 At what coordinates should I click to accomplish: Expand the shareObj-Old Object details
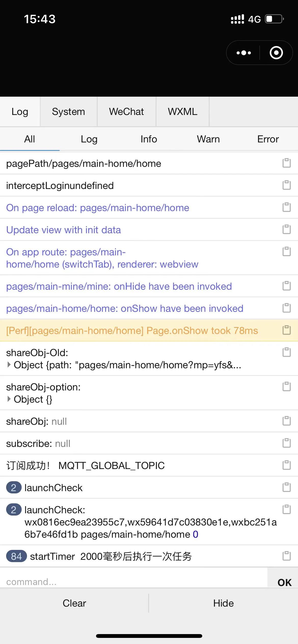pos(9,365)
